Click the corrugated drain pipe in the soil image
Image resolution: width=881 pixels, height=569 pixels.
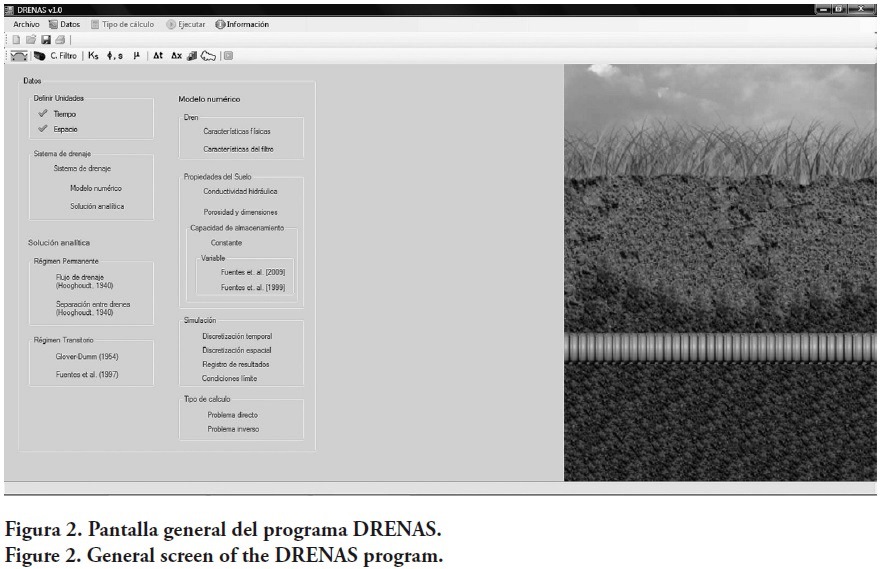720,347
